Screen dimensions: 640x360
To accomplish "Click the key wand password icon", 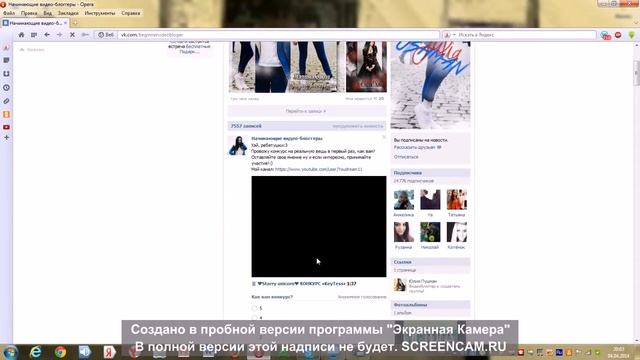I will (85, 35).
